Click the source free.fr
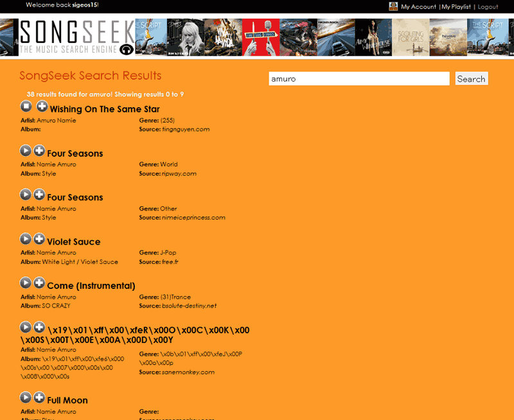514x420 pixels. (170, 262)
